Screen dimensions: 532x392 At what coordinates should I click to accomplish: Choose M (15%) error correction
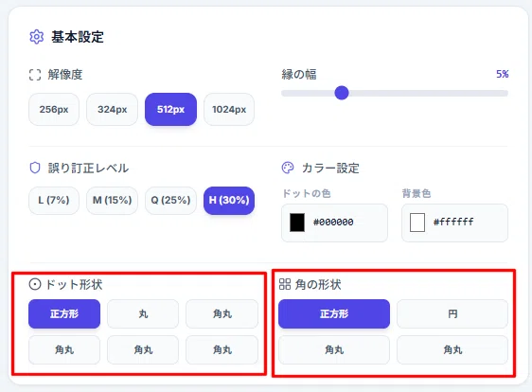pos(113,200)
